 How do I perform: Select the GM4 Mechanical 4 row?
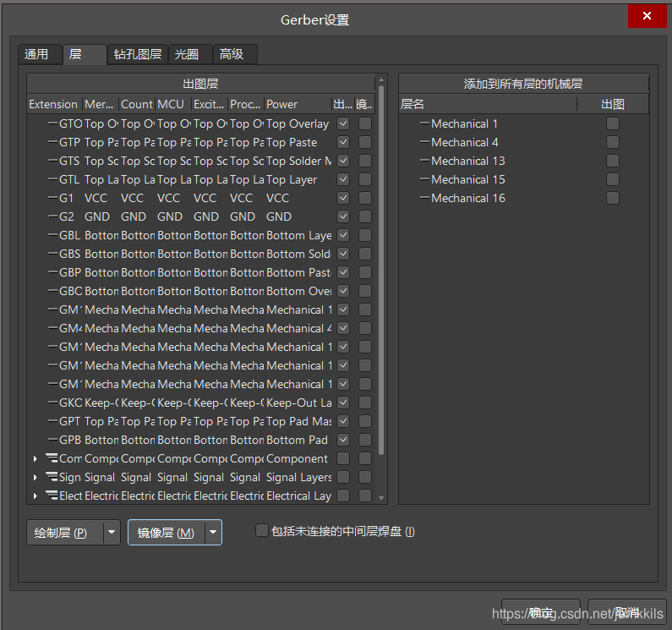coord(200,328)
